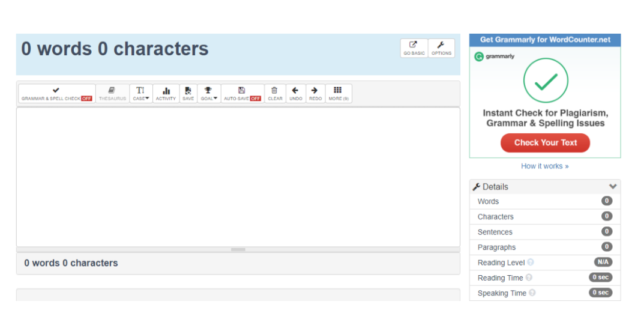Open the Goal dropdown
Viewport: 644px width, 325px height.
click(208, 94)
